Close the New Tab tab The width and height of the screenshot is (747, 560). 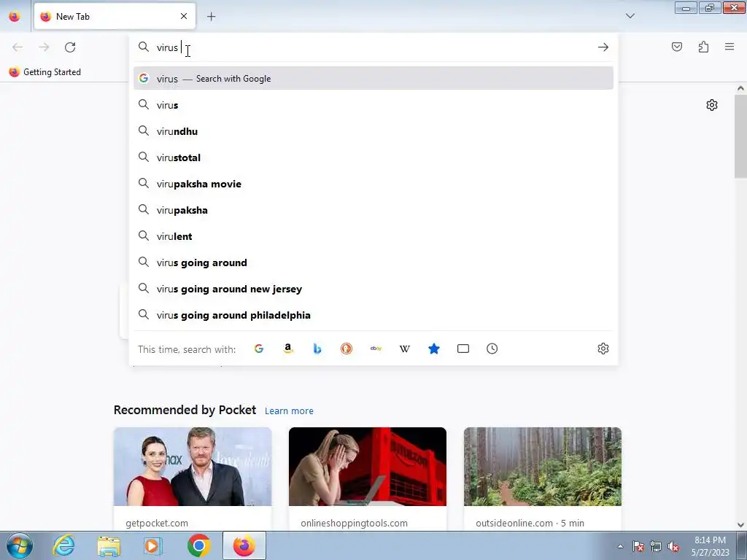[184, 16]
